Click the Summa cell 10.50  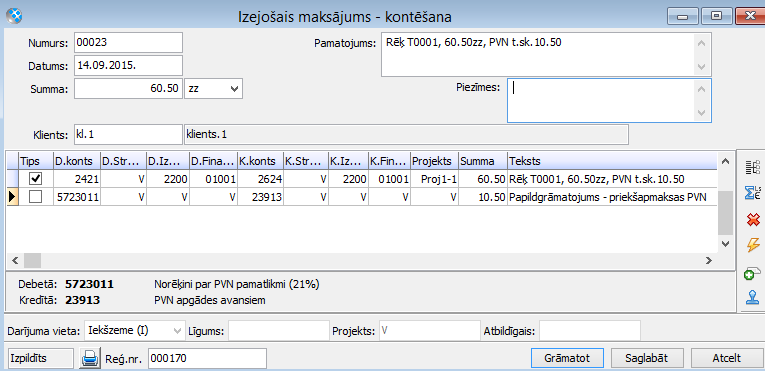[x=483, y=197]
